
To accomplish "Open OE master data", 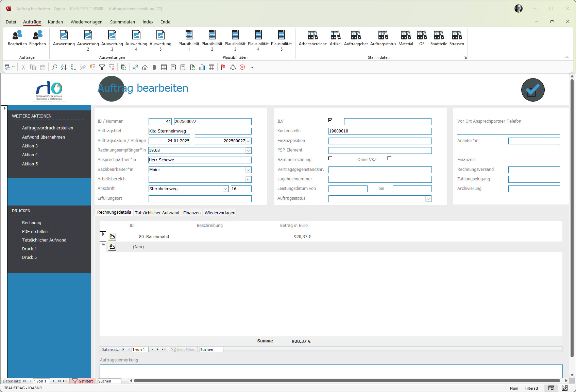I will point(422,38).
